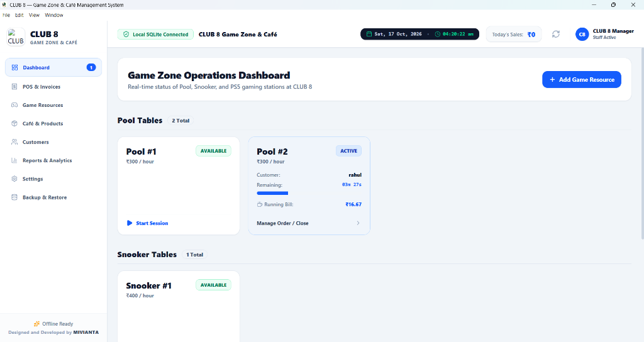Open the Edit menu
This screenshot has width=644, height=342.
19,15
